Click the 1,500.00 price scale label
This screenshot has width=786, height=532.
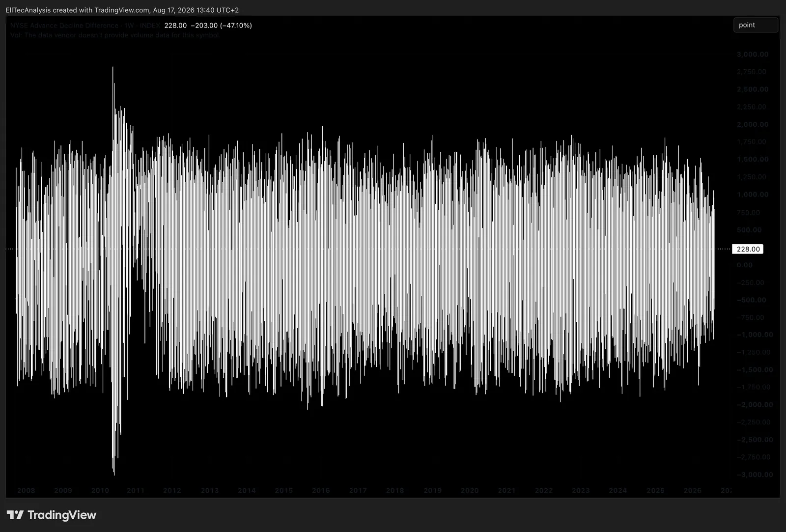pyautogui.click(x=753, y=159)
